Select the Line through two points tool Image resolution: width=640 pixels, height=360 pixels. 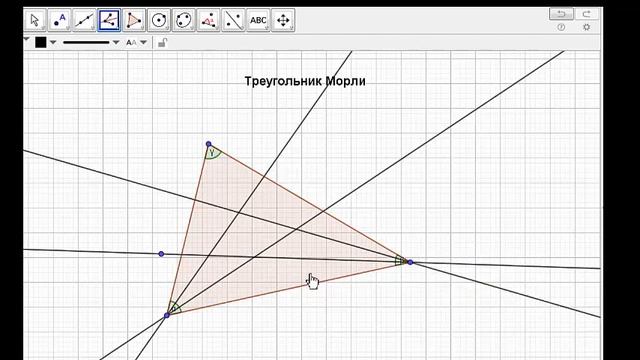(x=84, y=20)
